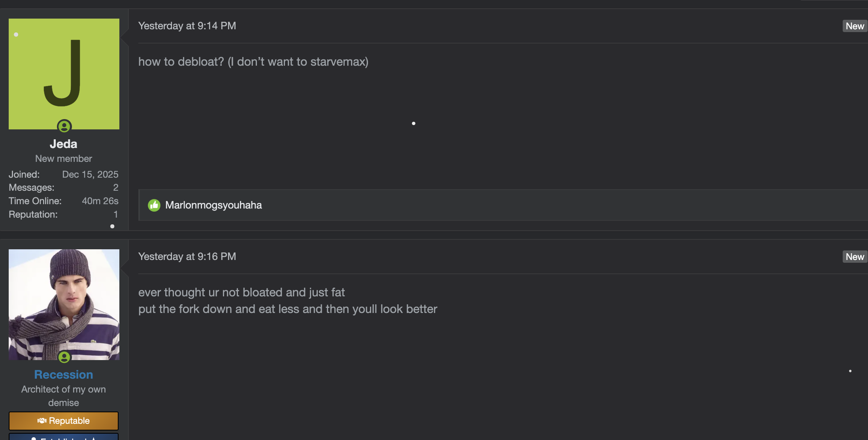This screenshot has height=440, width=868.
Task: Open the Recession username profile link
Action: [64, 375]
